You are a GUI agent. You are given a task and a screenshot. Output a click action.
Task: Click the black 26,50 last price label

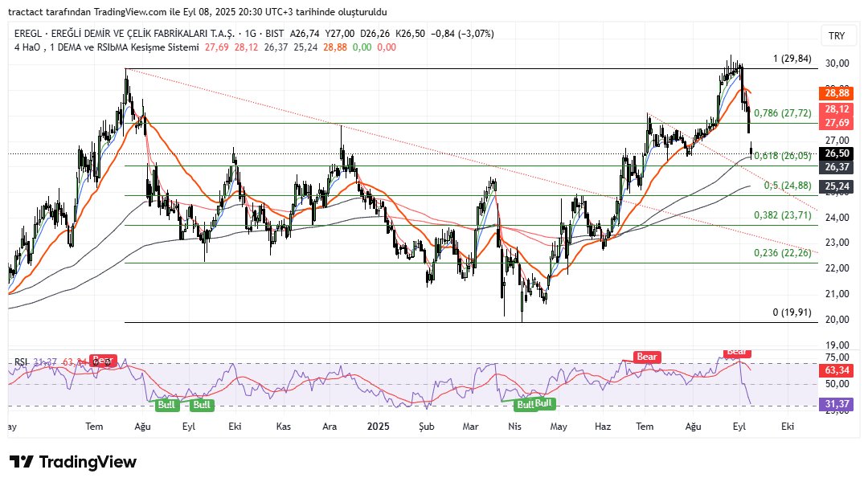[x=837, y=154]
